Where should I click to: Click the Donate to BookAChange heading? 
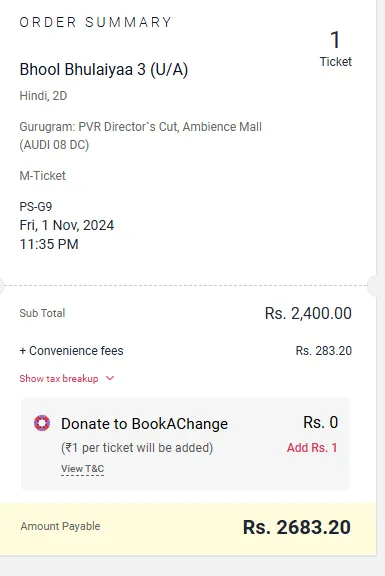tap(144, 424)
